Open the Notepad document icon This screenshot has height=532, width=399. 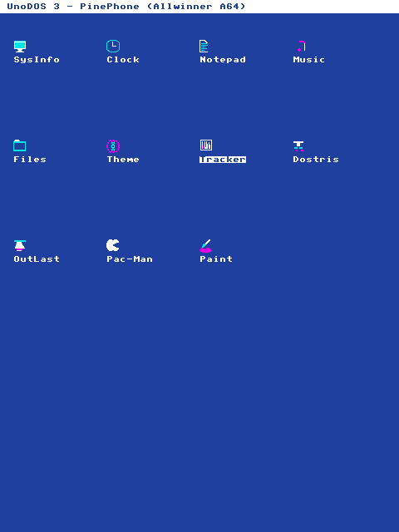click(x=204, y=47)
